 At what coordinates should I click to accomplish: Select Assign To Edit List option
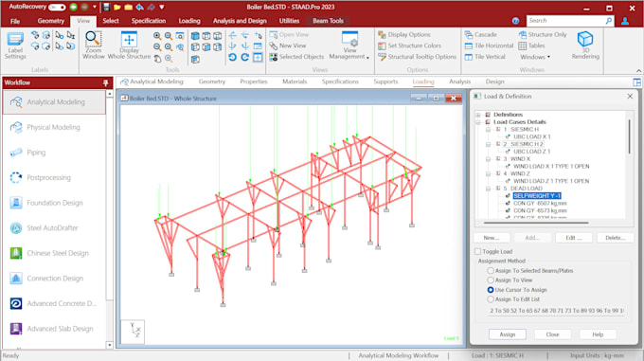pyautogui.click(x=491, y=299)
